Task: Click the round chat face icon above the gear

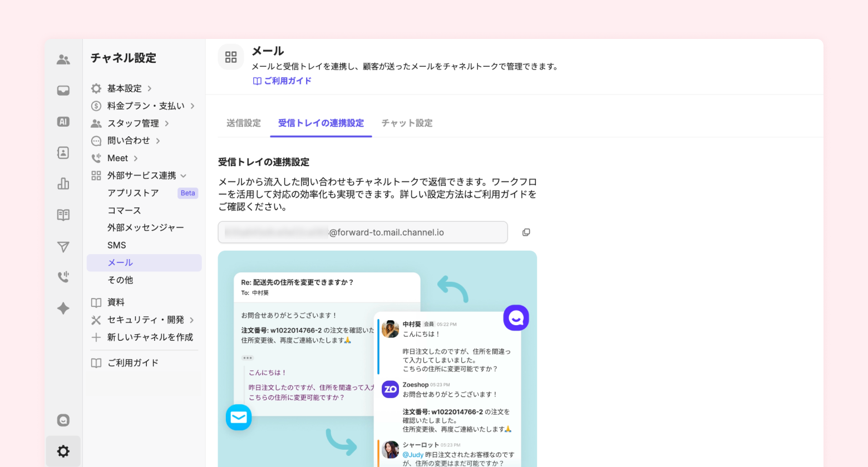Action: click(63, 420)
